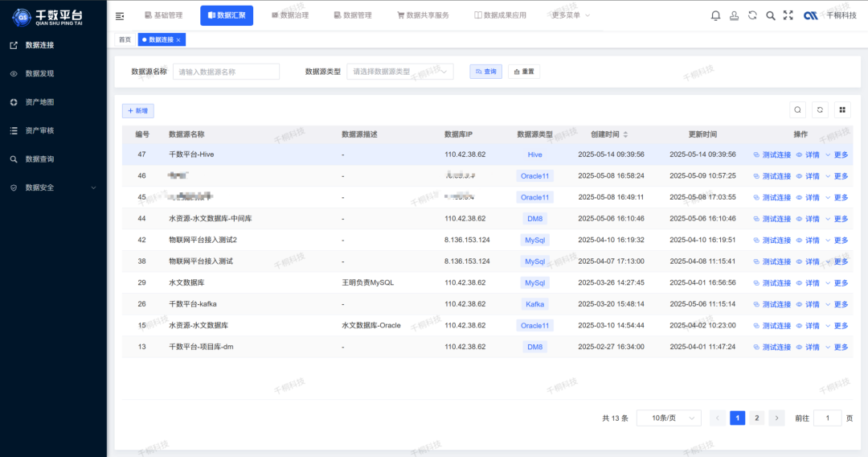Click the Kafka type tag
This screenshot has height=457, width=868.
click(x=534, y=304)
